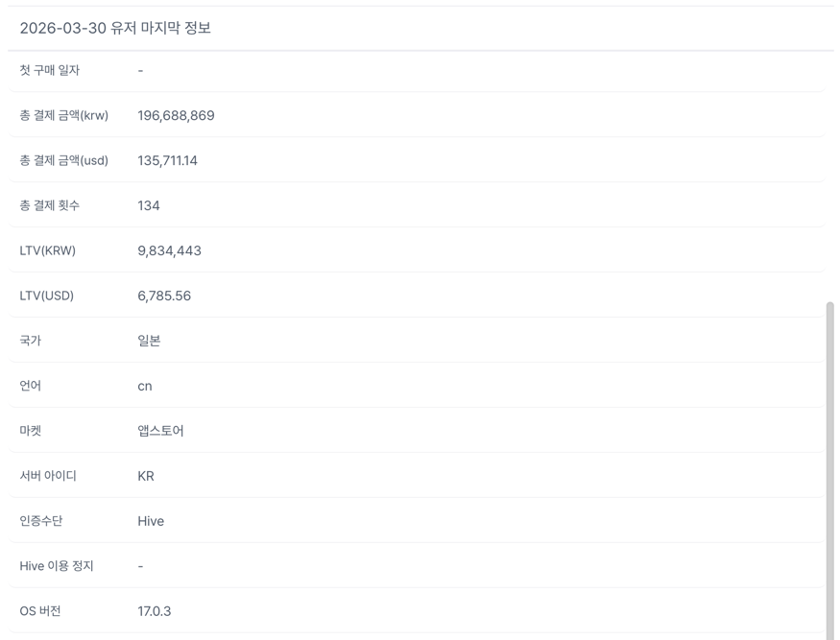
Task: Click the '총 결제 금액(krw)' row label
Action: (63, 116)
